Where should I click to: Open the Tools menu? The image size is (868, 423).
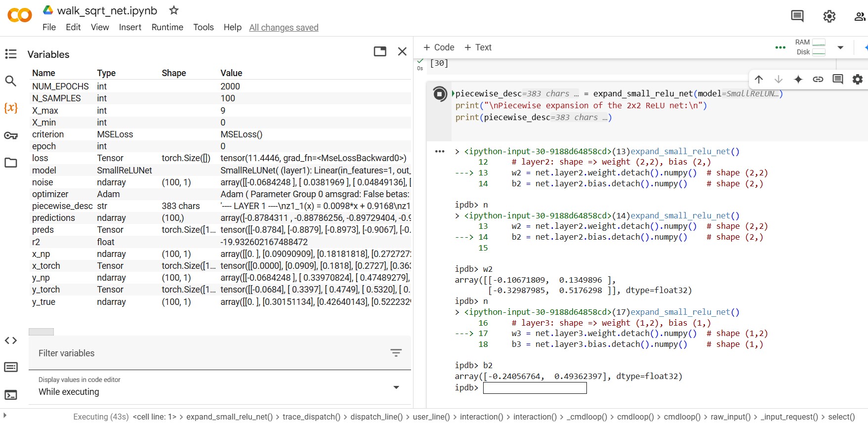coord(204,27)
